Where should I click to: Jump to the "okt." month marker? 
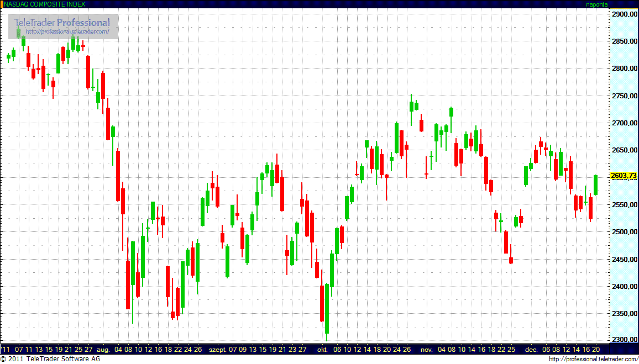(x=323, y=350)
